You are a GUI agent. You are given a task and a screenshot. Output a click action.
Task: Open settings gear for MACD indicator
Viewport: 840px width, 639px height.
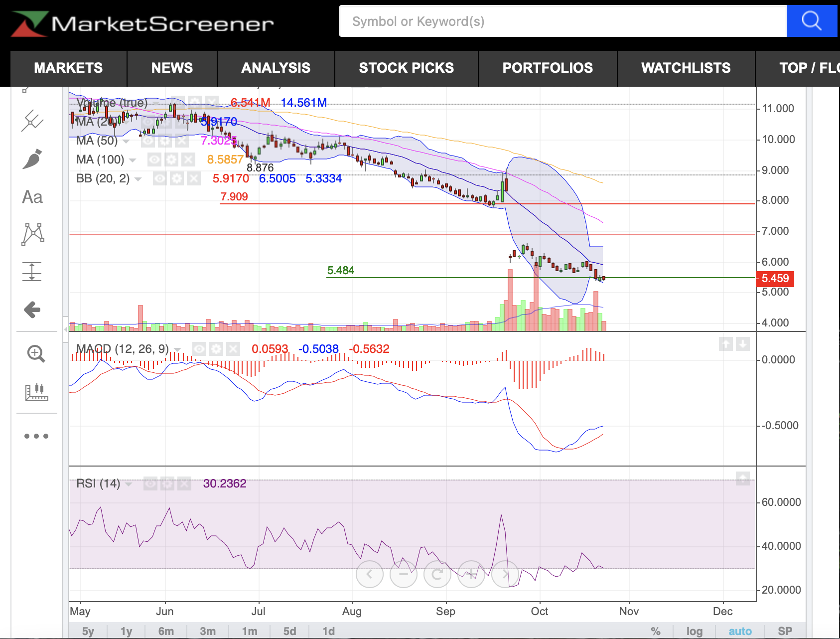(216, 349)
